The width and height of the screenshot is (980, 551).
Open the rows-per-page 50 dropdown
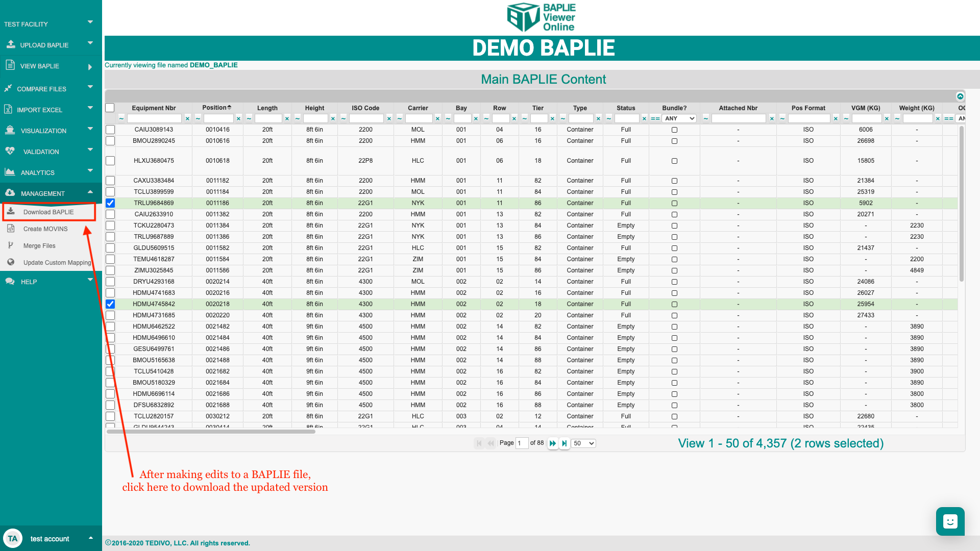tap(583, 443)
